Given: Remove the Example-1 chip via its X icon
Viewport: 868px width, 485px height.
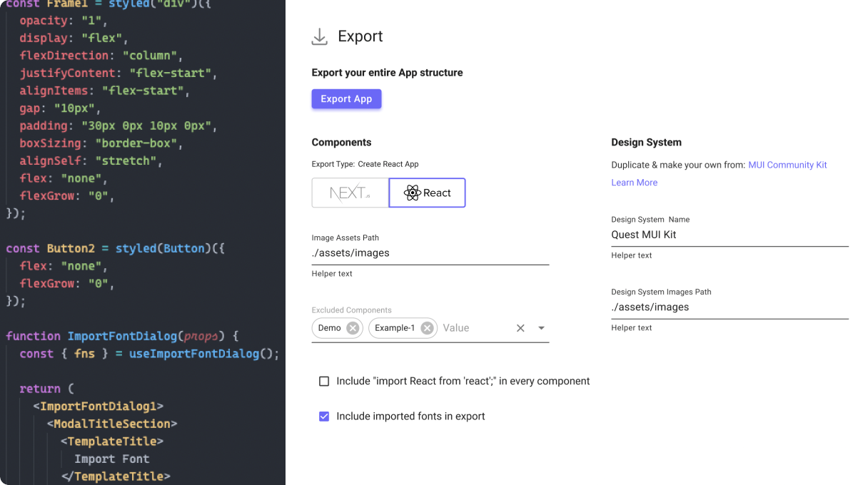Looking at the screenshot, I should (x=427, y=328).
